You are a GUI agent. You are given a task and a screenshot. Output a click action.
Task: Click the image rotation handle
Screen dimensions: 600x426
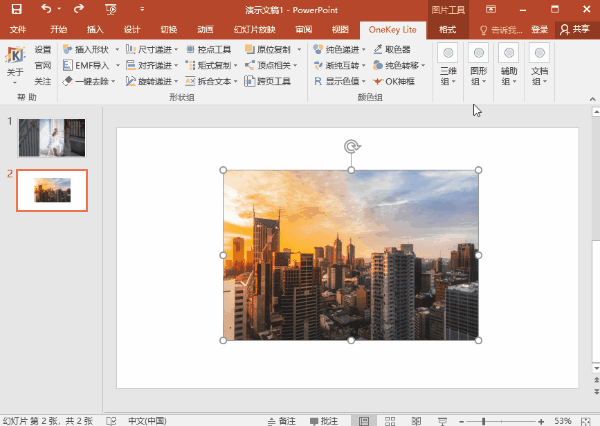pos(351,147)
